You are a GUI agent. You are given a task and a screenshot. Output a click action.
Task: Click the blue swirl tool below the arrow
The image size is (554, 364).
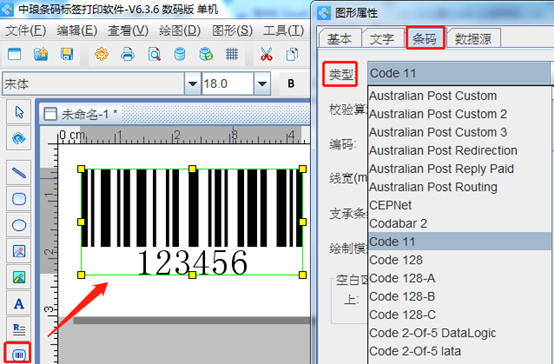tap(19, 138)
